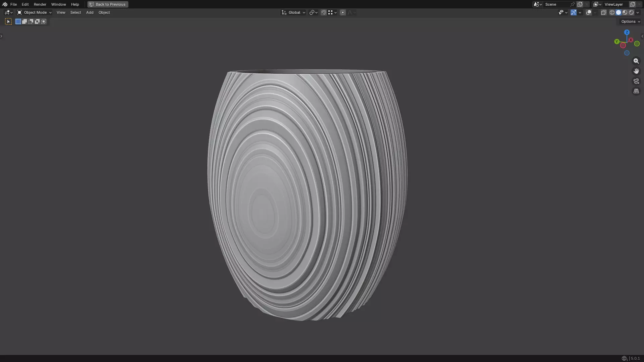
Task: Toggle proportional editing
Action: (x=342, y=12)
